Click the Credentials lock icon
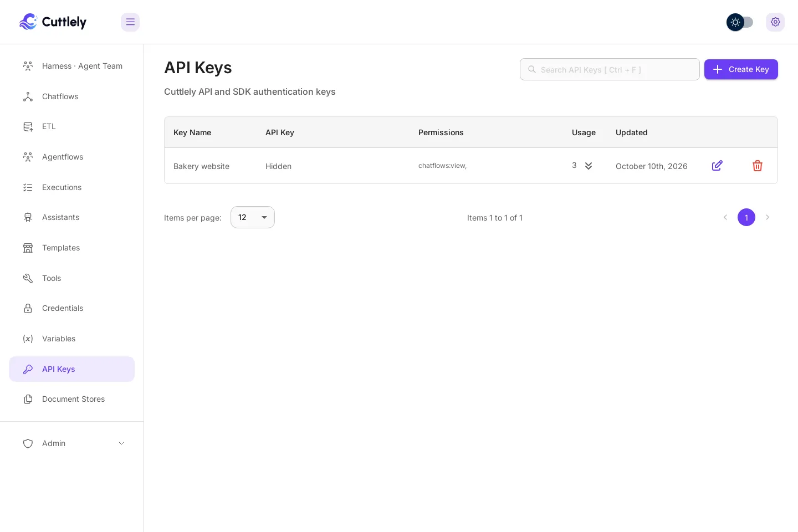The height and width of the screenshot is (532, 798). [28, 308]
